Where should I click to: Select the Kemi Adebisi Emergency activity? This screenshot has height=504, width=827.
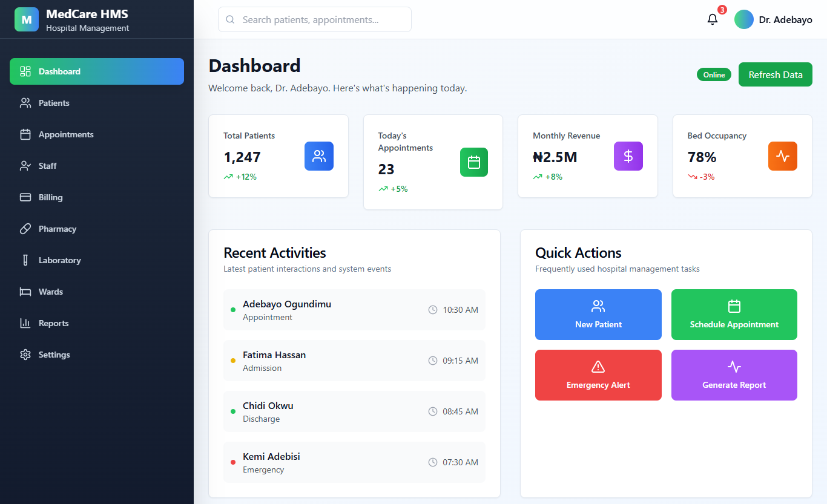pos(354,462)
